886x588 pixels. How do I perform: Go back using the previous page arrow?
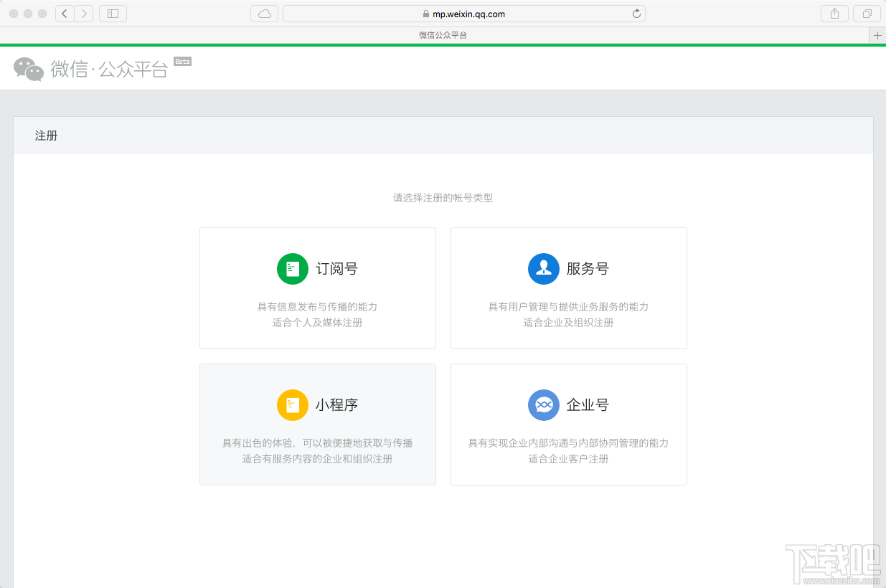(x=64, y=13)
